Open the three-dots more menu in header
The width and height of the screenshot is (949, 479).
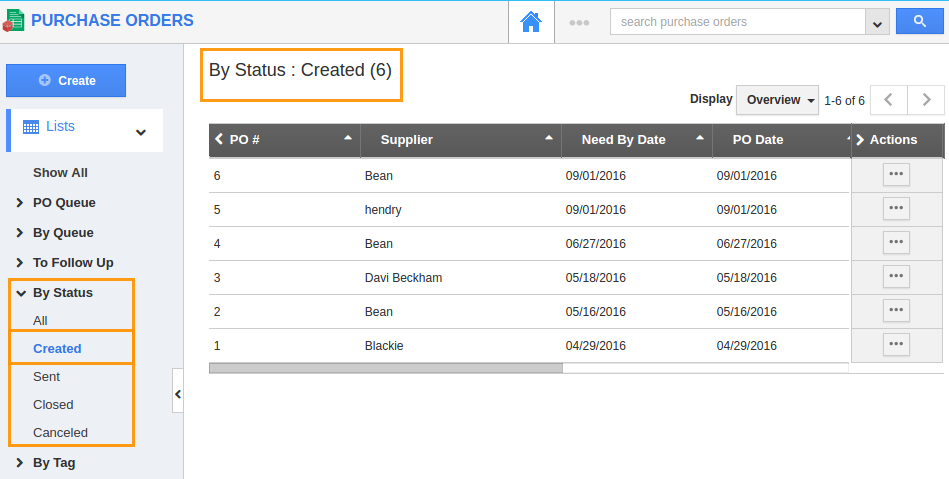pos(579,22)
